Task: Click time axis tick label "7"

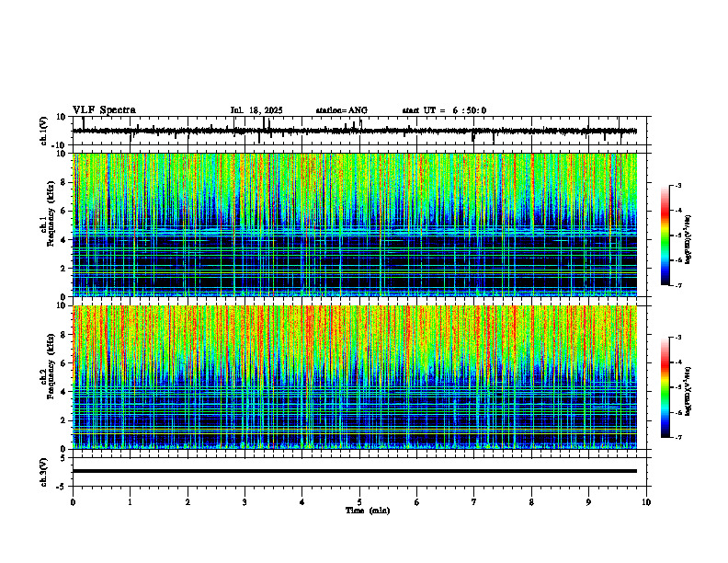Action: [474, 502]
